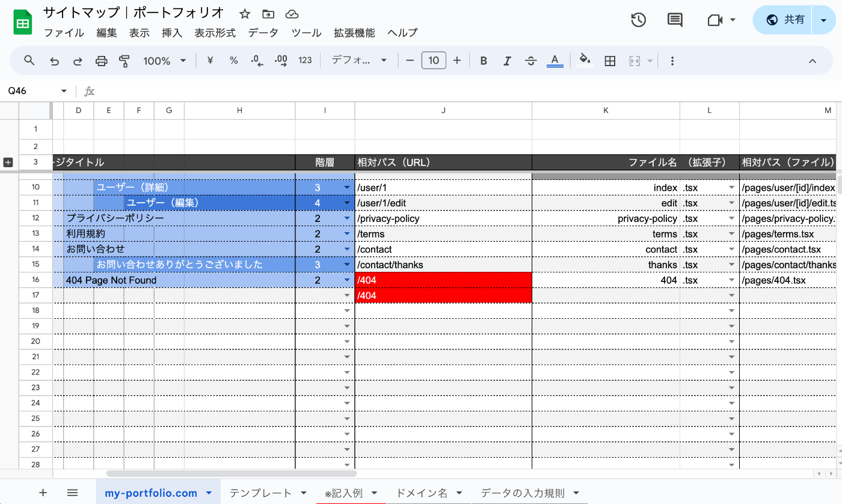Open the merge cells dropdown arrow
This screenshot has width=842, height=504.
coord(650,61)
